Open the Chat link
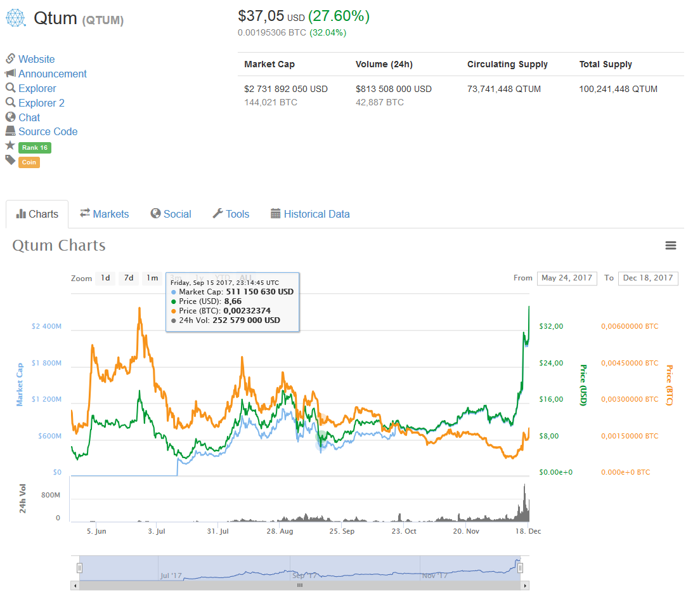 (29, 117)
